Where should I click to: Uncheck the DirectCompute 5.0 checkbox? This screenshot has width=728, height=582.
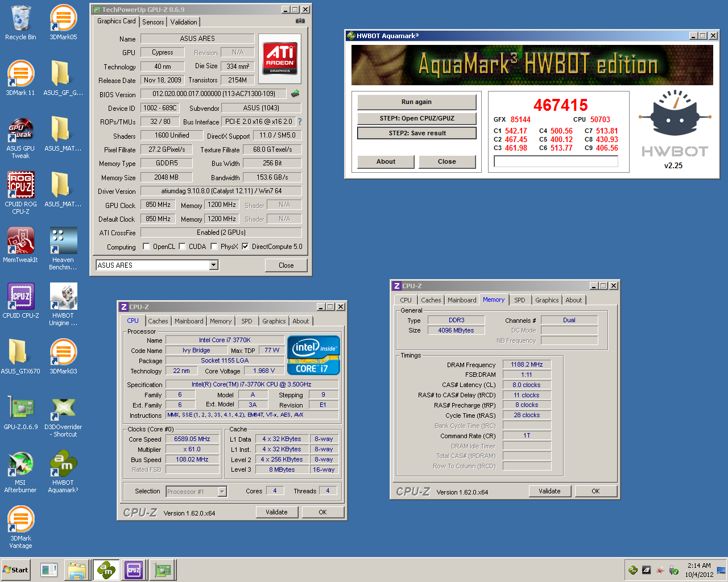245,247
